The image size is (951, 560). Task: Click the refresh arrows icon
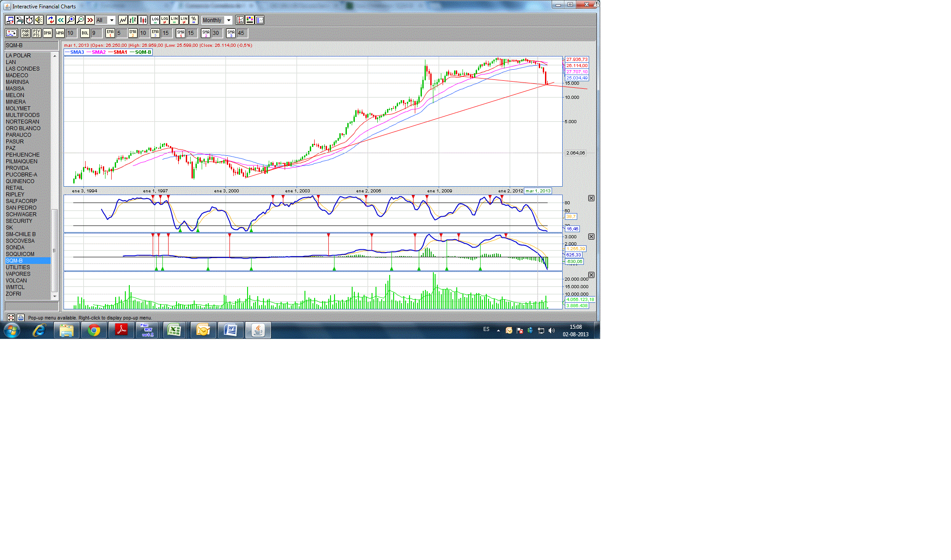[51, 20]
